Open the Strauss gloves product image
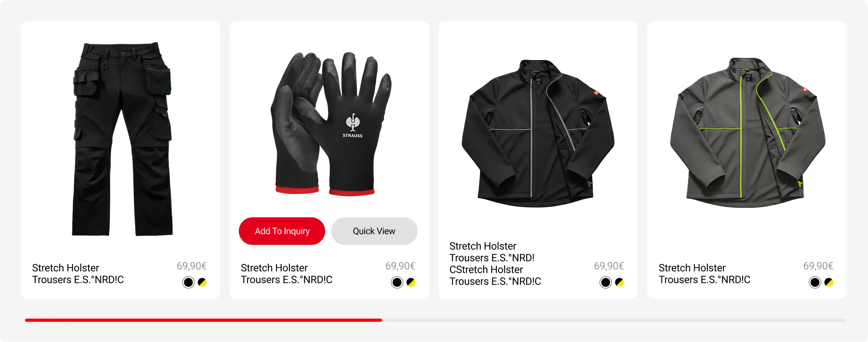 (x=331, y=124)
